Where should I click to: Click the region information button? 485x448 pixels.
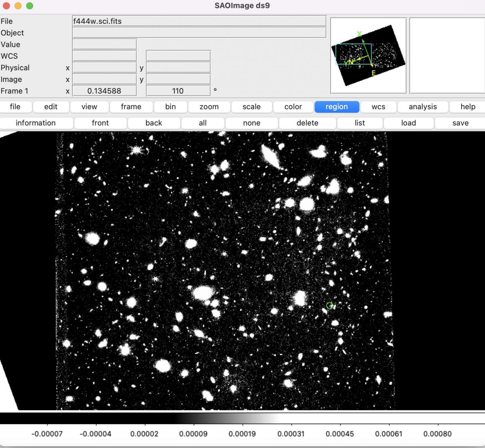point(36,123)
